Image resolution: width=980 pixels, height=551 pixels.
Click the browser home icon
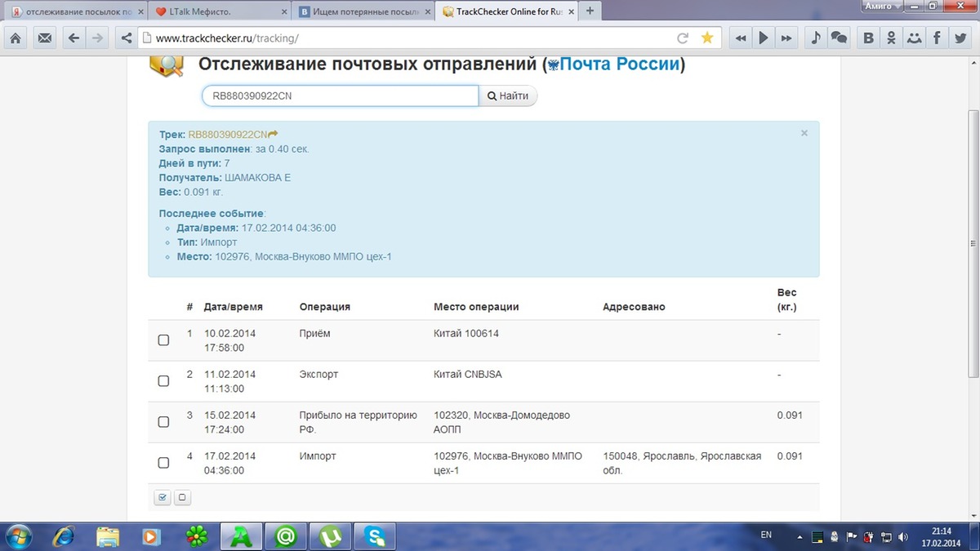click(x=16, y=38)
